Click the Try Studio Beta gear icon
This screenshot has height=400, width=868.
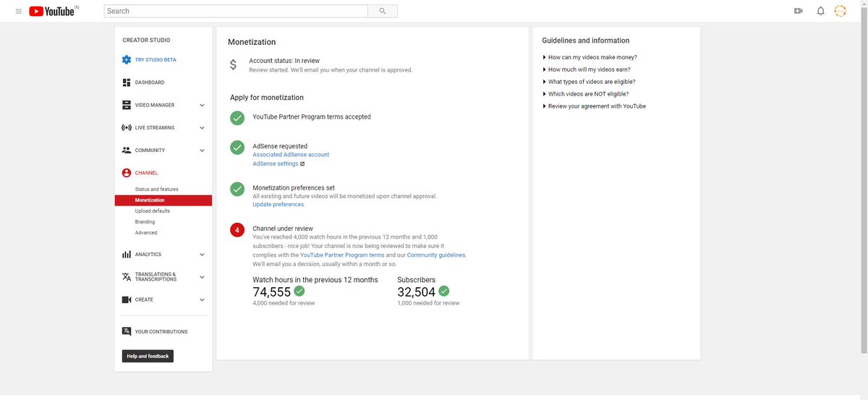tap(127, 60)
